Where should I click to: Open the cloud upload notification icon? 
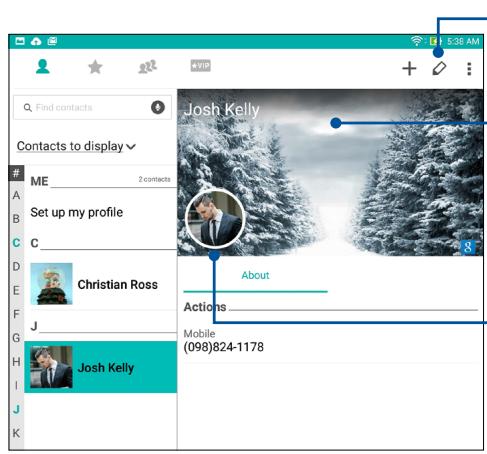36,41
